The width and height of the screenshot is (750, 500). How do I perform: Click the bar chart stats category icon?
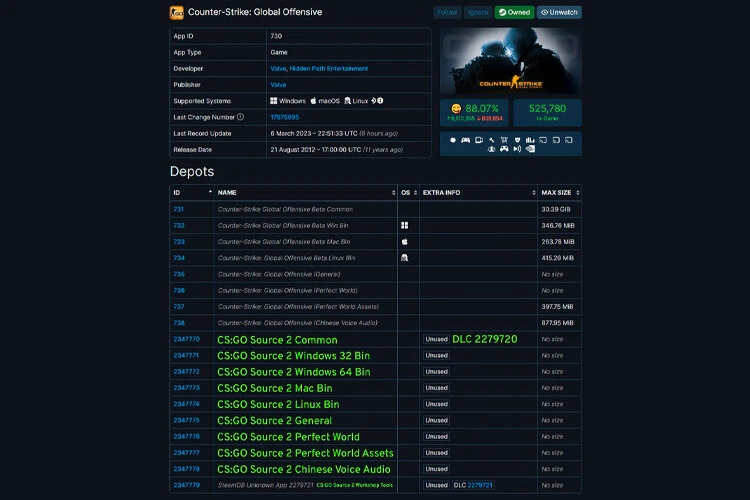(530, 140)
